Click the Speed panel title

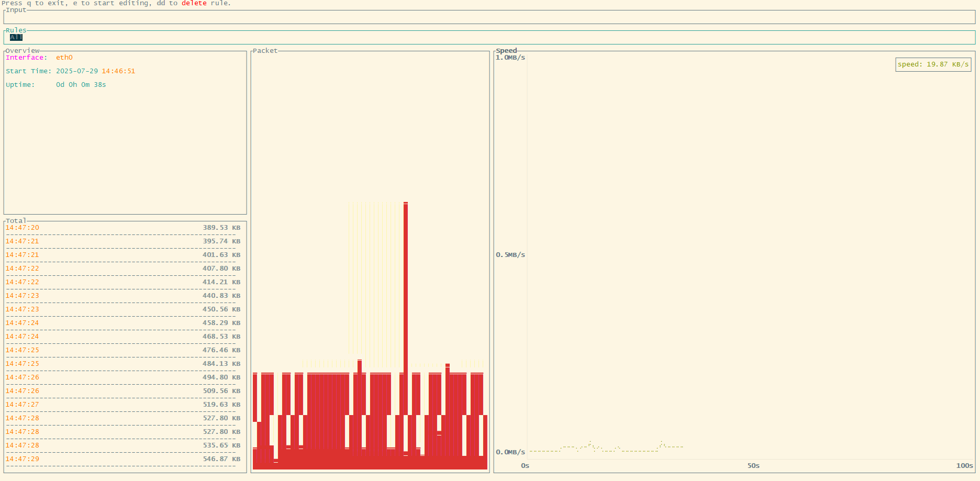506,51
